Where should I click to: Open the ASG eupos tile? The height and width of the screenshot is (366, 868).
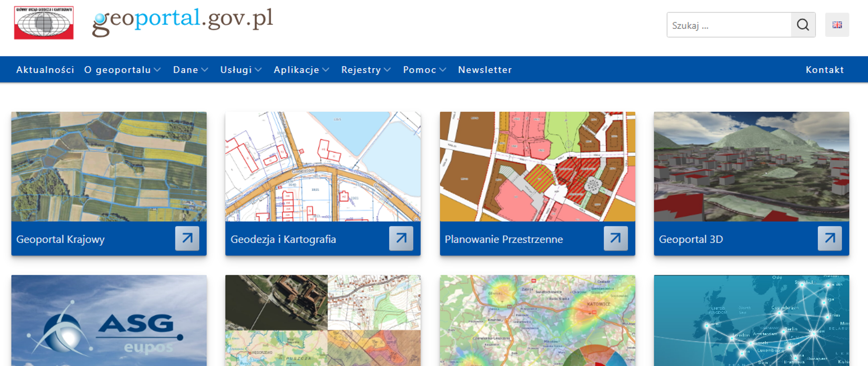tap(109, 320)
